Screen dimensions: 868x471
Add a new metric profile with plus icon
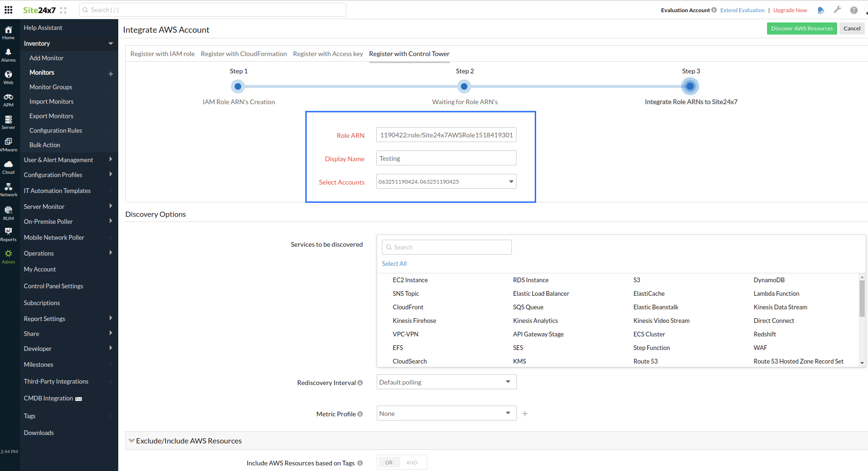point(525,414)
